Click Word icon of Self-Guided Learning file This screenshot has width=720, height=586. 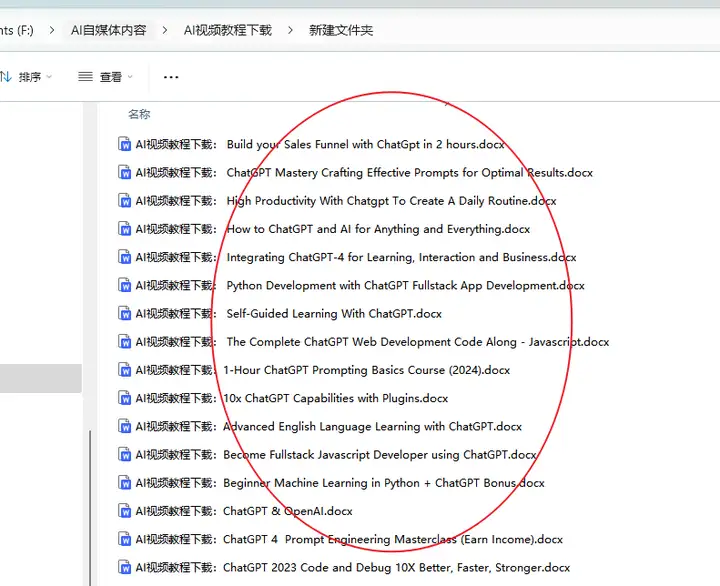coord(124,314)
